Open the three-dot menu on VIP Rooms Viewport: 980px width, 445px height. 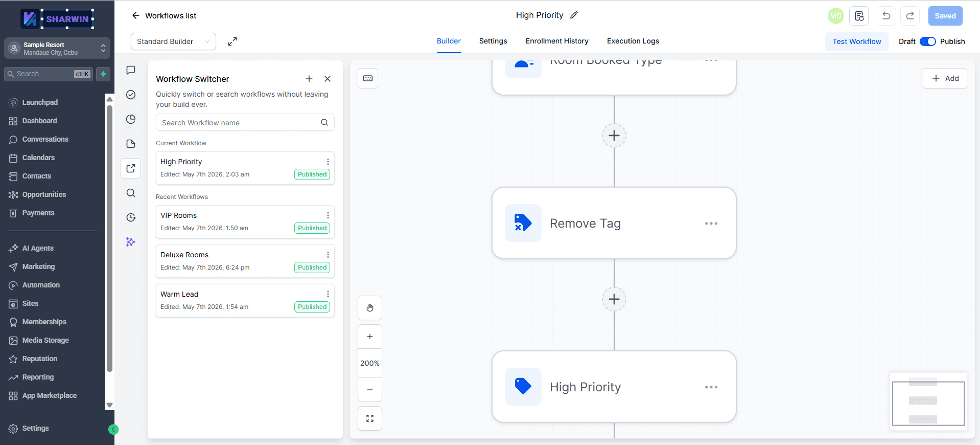click(x=328, y=215)
